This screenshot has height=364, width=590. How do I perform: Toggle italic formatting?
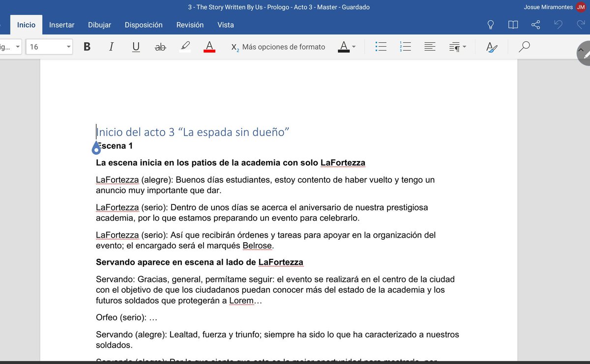[x=112, y=47]
